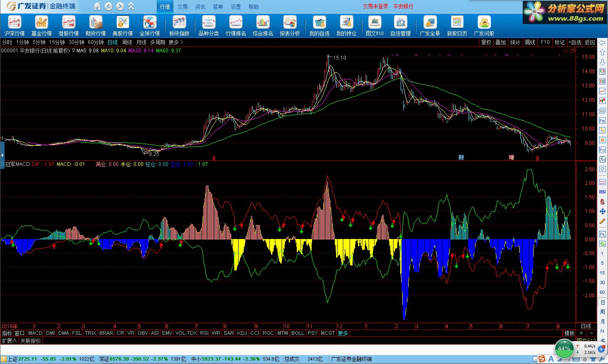This screenshot has height=364, width=608.
Task: Open the 模板 template selector
Action: coord(570,333)
